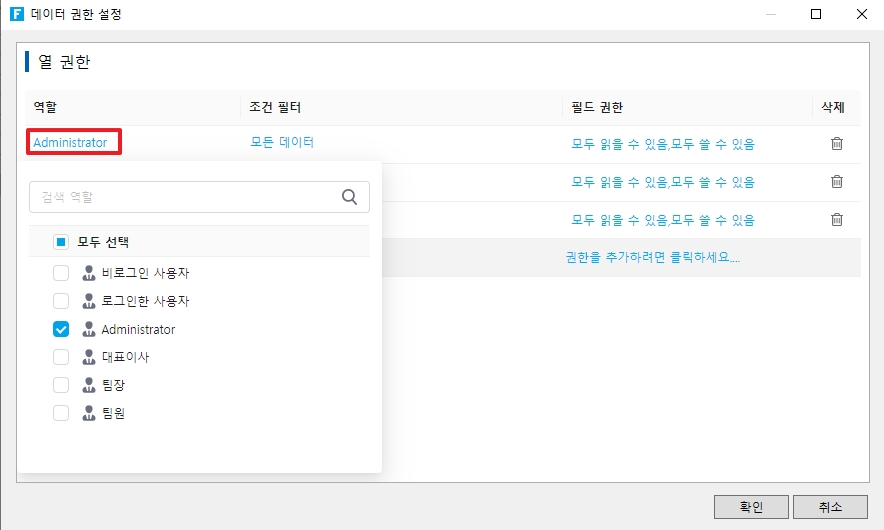The image size is (884, 530).
Task: Click the search magnifier icon in role search
Action: pos(349,197)
